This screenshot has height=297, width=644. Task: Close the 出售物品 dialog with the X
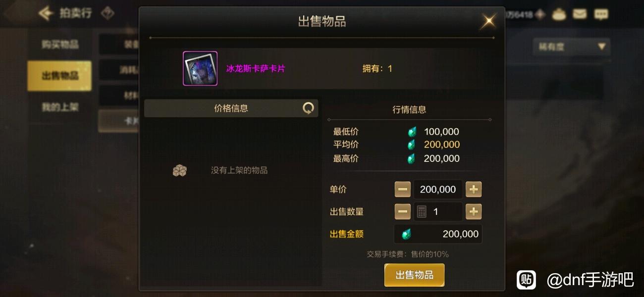(x=488, y=21)
